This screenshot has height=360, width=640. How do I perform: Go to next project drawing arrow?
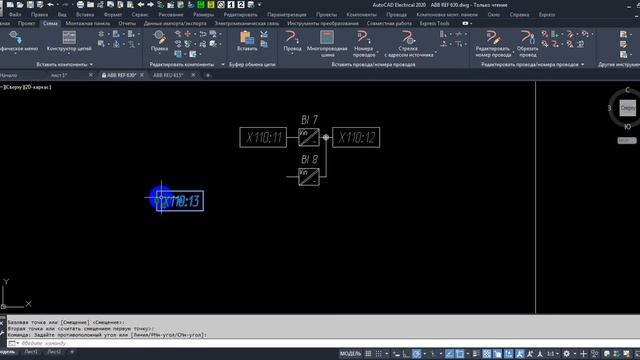tap(151, 5)
